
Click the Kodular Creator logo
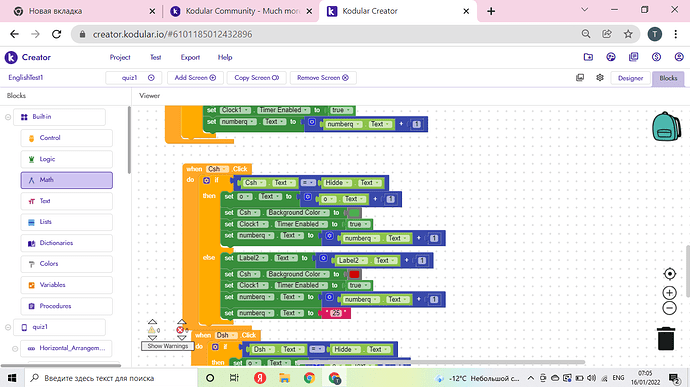28,57
